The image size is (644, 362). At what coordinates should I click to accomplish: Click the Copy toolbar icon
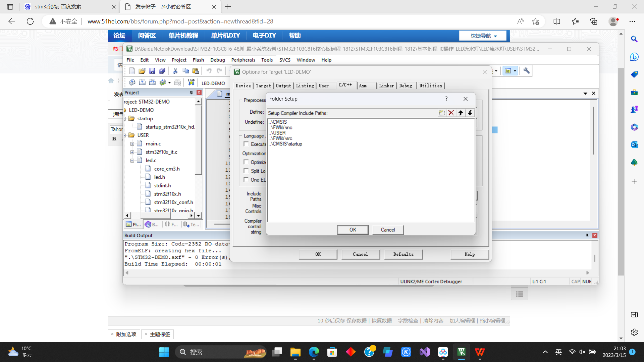pos(185,71)
